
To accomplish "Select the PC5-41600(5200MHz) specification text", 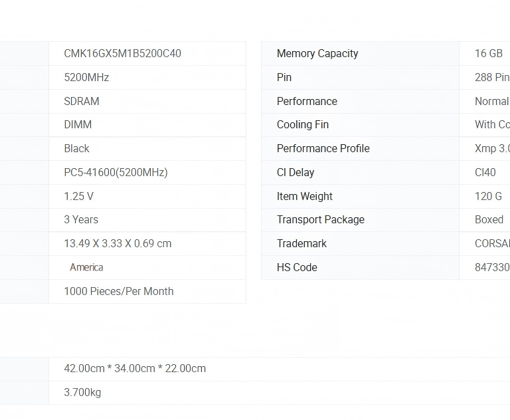I will 116,173.
